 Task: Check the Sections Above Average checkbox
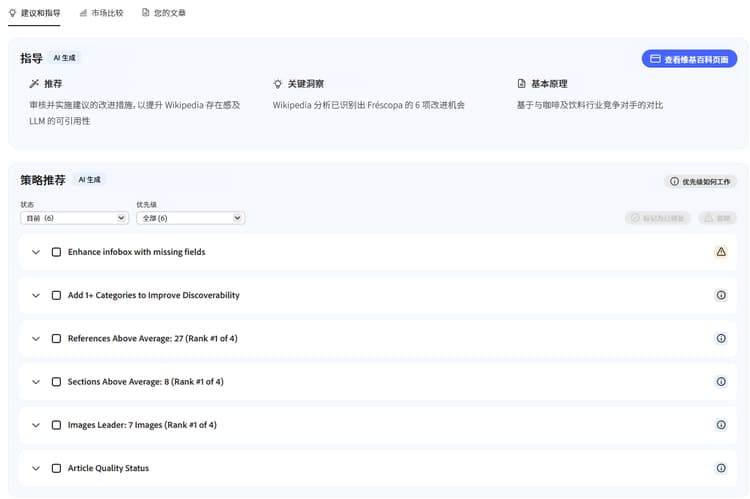56,382
